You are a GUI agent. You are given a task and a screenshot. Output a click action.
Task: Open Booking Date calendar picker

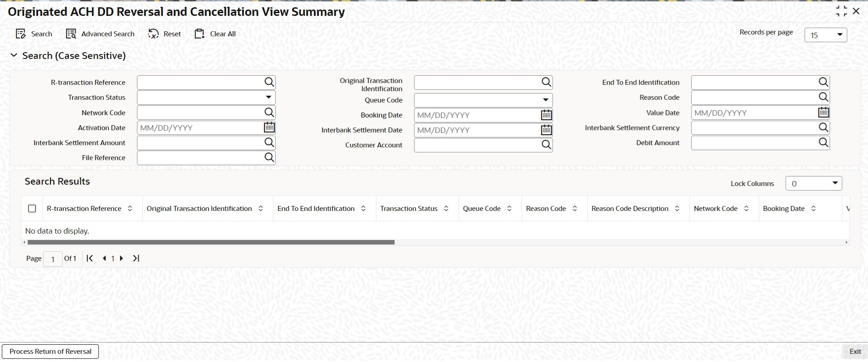[546, 115]
